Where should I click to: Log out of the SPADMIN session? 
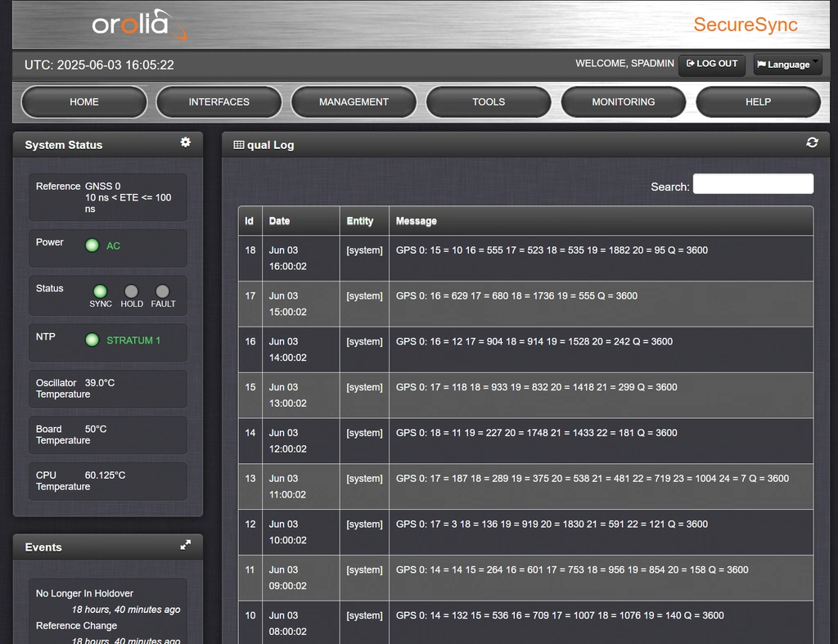(711, 64)
